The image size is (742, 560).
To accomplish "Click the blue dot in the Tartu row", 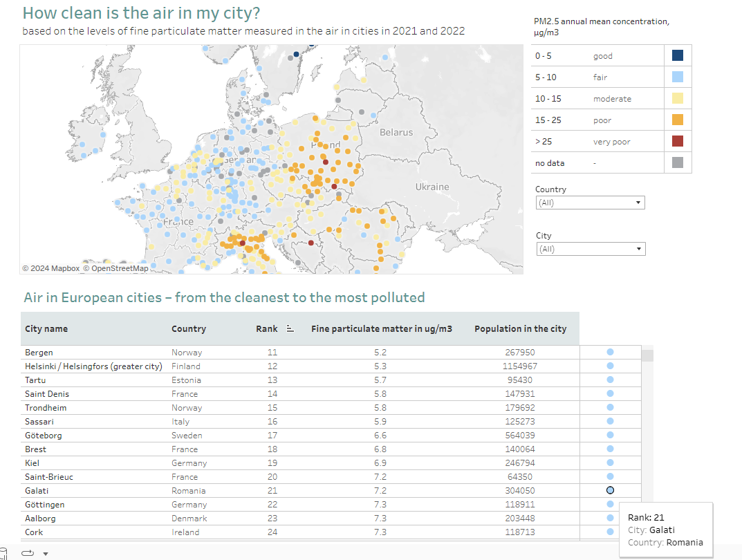I will 610,380.
